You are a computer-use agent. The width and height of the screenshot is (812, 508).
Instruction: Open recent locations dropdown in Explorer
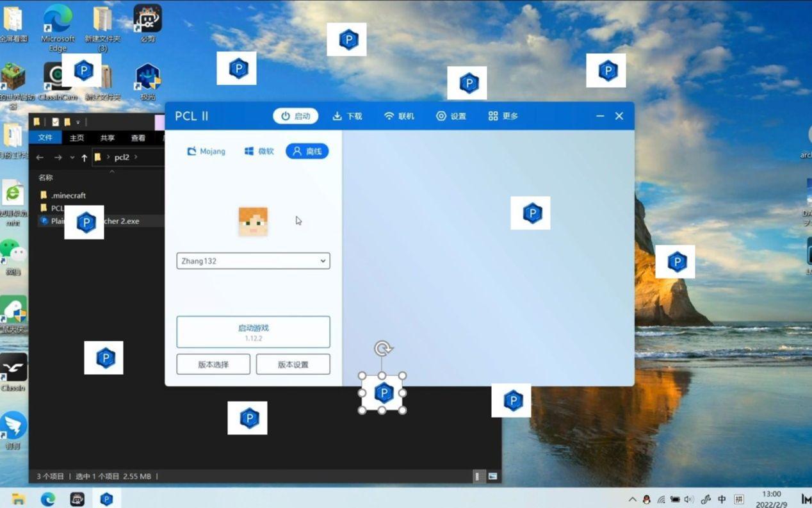[72, 158]
